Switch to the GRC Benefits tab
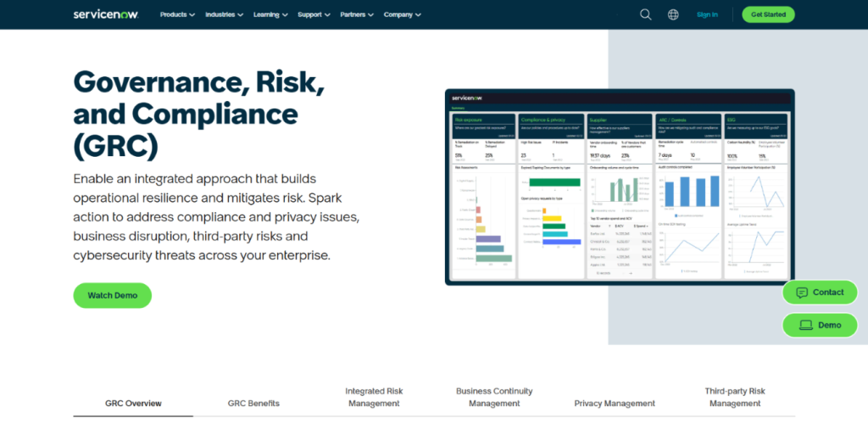868x430 pixels. (253, 404)
